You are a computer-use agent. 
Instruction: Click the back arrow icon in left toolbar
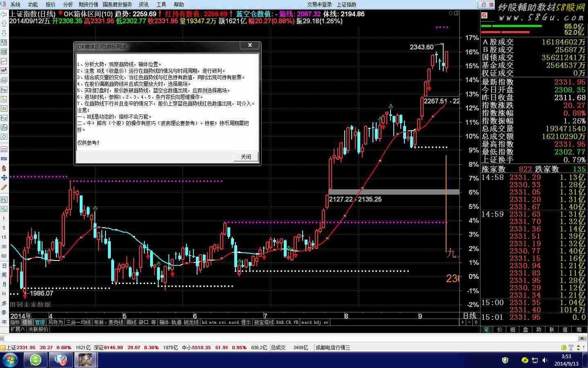(x=4, y=14)
